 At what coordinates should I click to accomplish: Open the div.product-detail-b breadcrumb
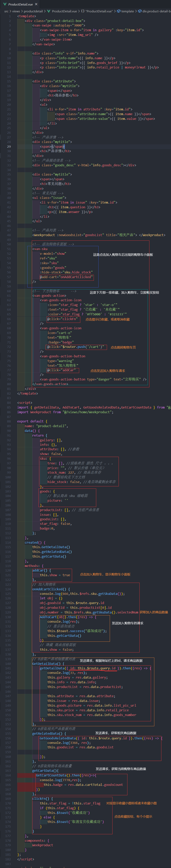tap(156, 11)
